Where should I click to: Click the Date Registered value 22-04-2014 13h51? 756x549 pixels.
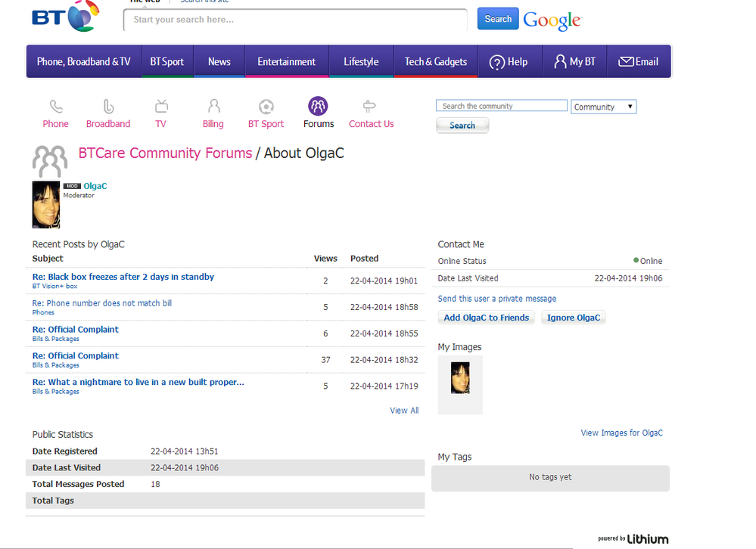[184, 451]
